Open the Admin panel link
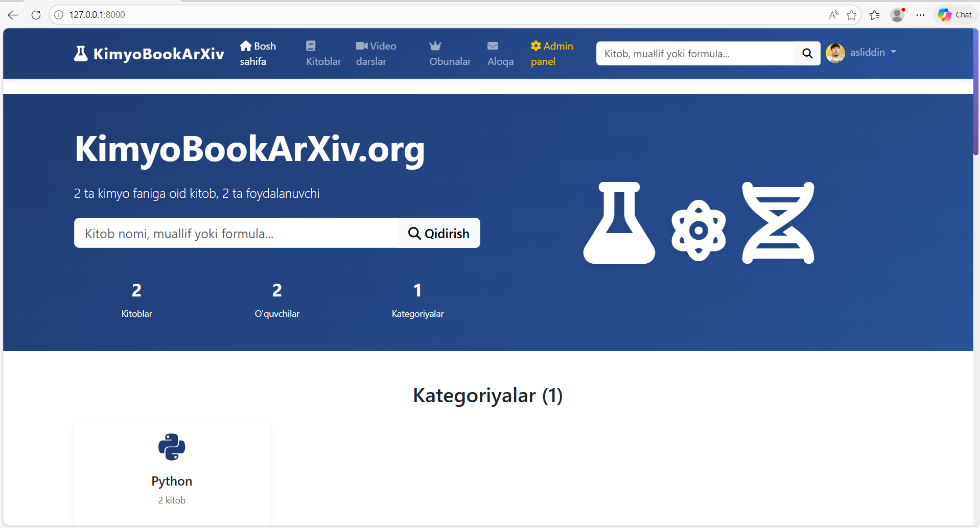 (x=551, y=54)
